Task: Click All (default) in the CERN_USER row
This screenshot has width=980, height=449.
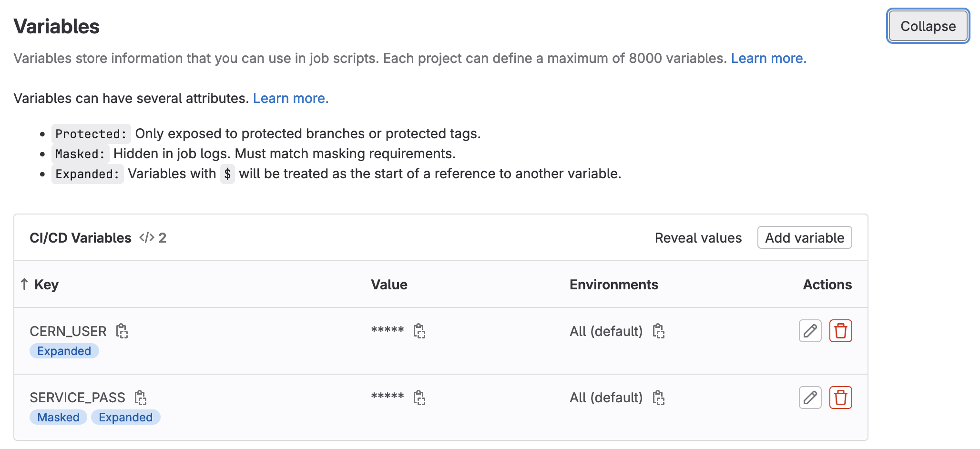Action: [x=606, y=331]
